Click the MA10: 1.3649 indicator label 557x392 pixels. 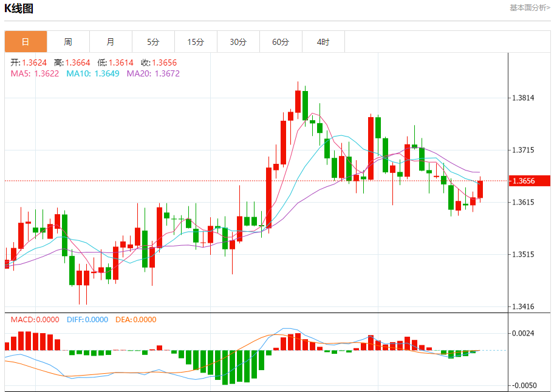[93, 73]
